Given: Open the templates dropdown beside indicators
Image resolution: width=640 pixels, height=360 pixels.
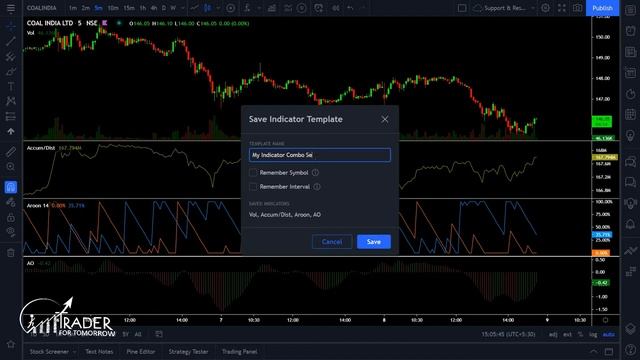Looking at the screenshot, I should [259, 8].
